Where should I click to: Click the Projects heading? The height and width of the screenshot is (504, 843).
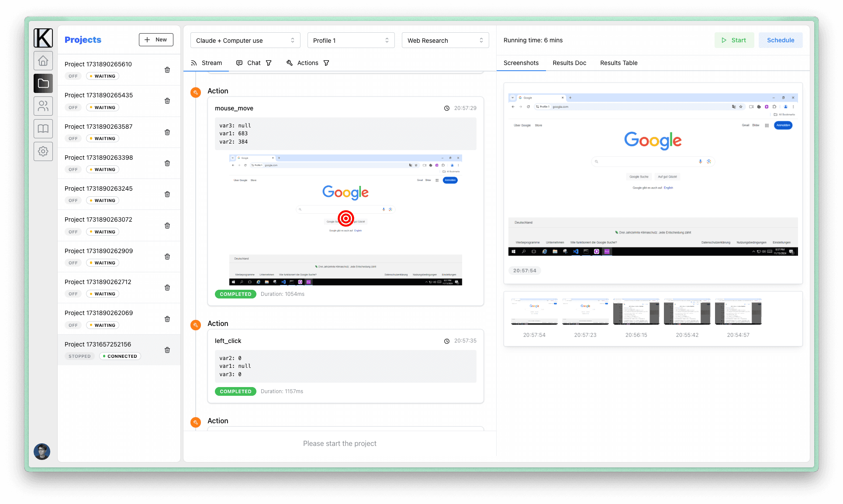coord(83,40)
